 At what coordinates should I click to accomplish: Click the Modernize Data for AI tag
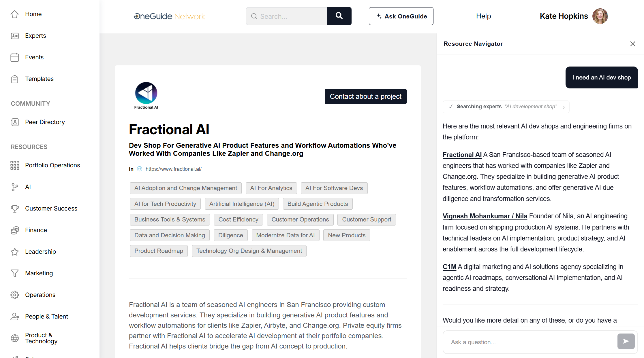click(x=286, y=235)
